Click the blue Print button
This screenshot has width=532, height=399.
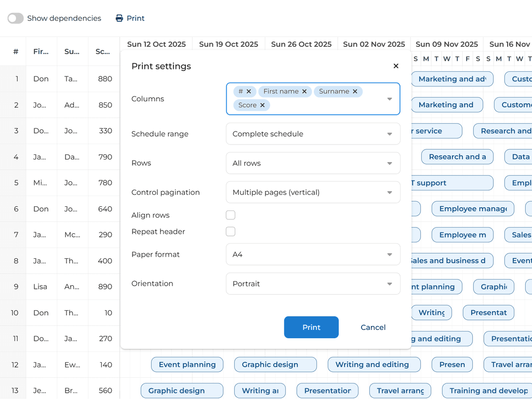311,327
